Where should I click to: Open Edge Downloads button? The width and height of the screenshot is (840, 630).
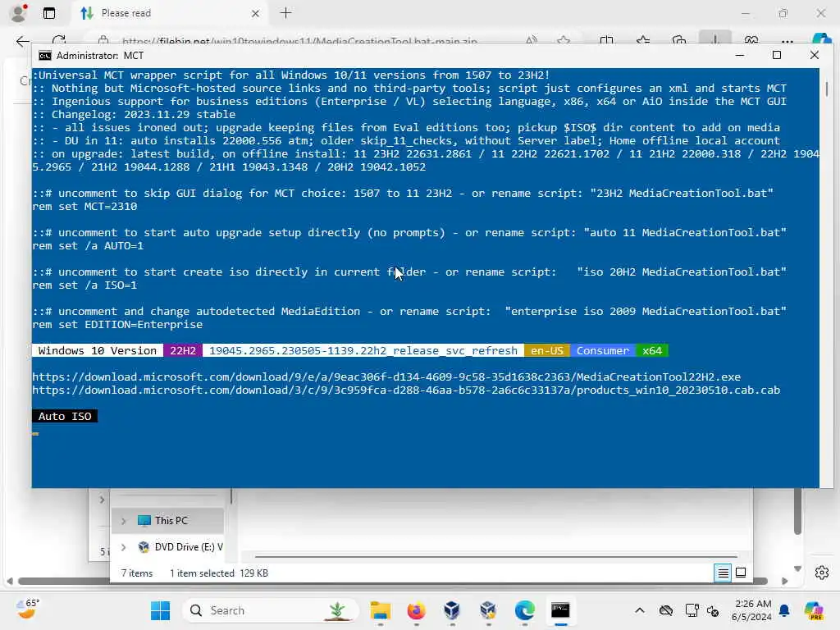(715, 39)
